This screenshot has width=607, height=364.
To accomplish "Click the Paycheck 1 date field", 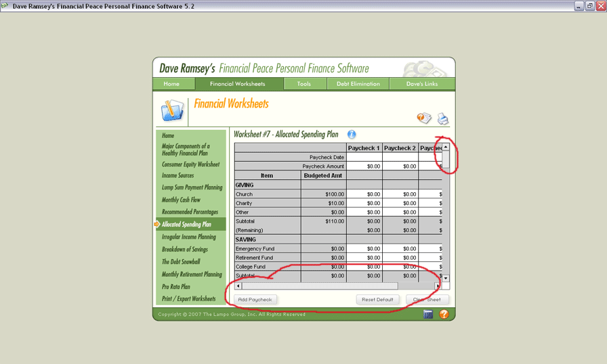I will 364,157.
